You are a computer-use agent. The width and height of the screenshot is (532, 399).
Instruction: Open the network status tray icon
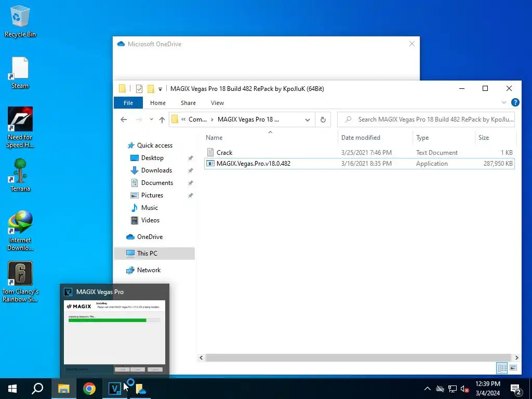coord(453,389)
